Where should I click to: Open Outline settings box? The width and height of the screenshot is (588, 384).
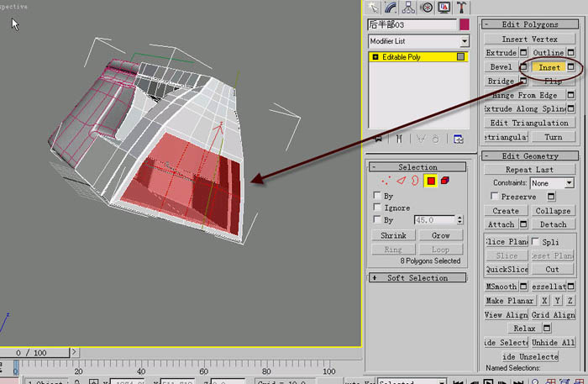(x=570, y=52)
